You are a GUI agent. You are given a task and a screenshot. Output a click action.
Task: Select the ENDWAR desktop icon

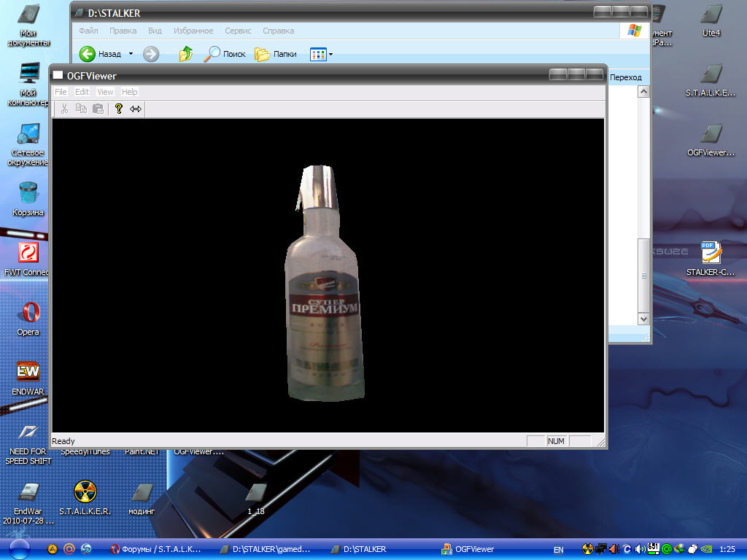coord(28,373)
